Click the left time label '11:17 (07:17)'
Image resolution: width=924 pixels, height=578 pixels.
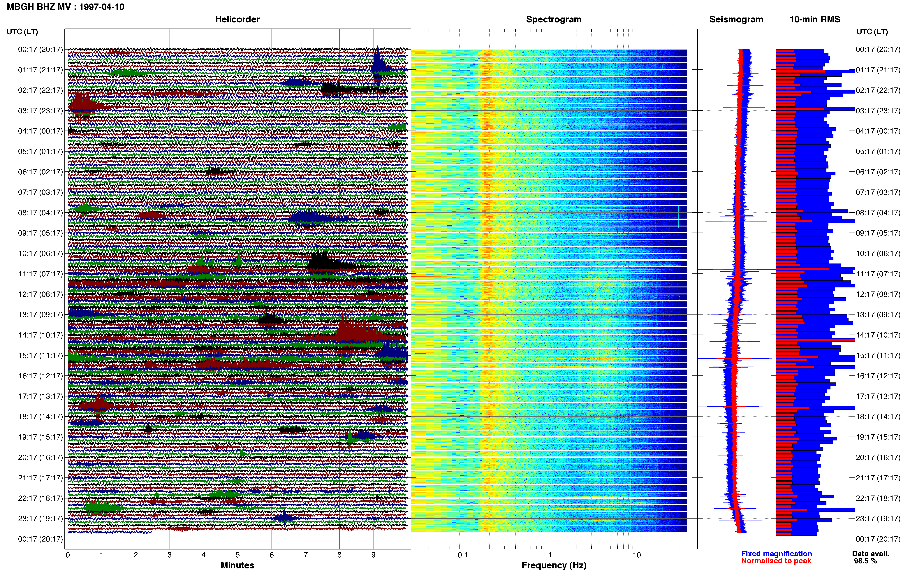pyautogui.click(x=41, y=274)
